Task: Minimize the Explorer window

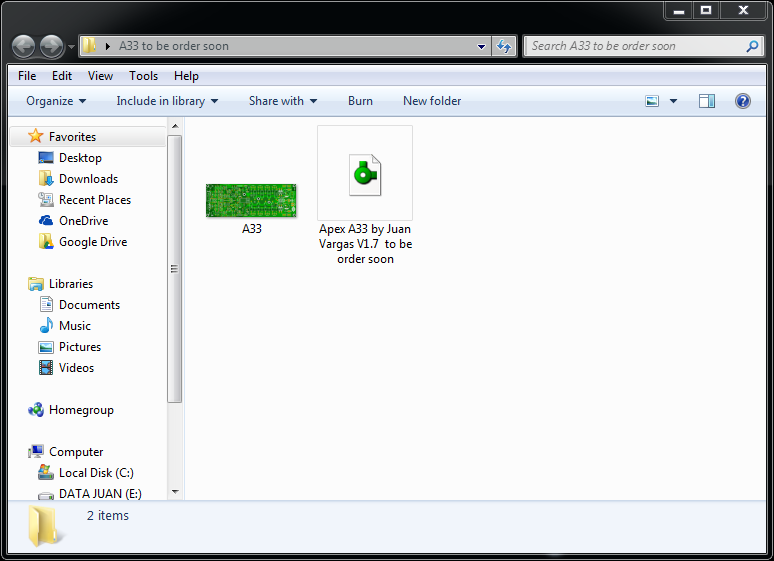Action: pyautogui.click(x=679, y=11)
